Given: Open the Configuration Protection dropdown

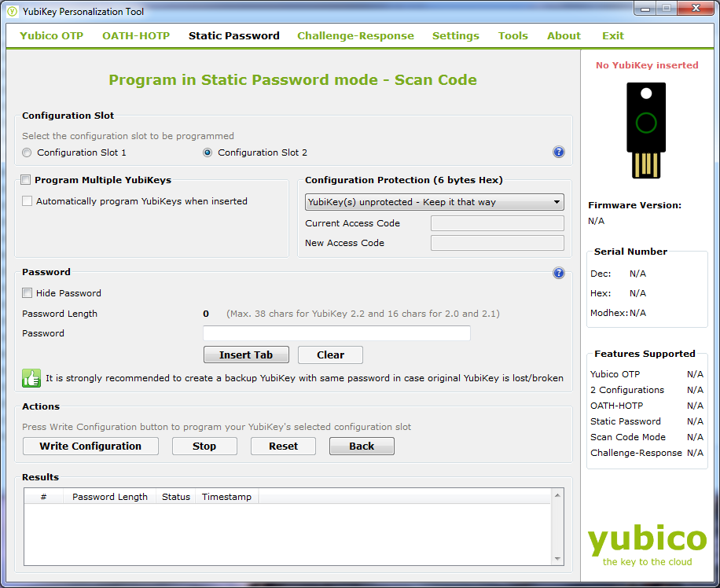Looking at the screenshot, I should tap(435, 202).
